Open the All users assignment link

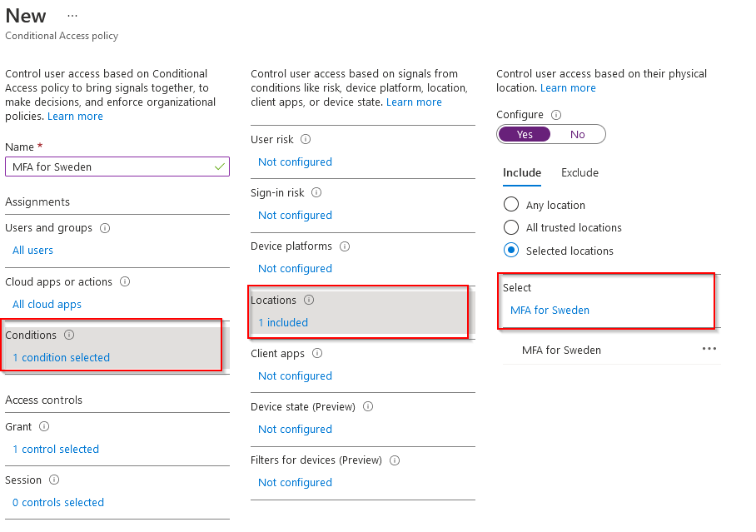33,251
